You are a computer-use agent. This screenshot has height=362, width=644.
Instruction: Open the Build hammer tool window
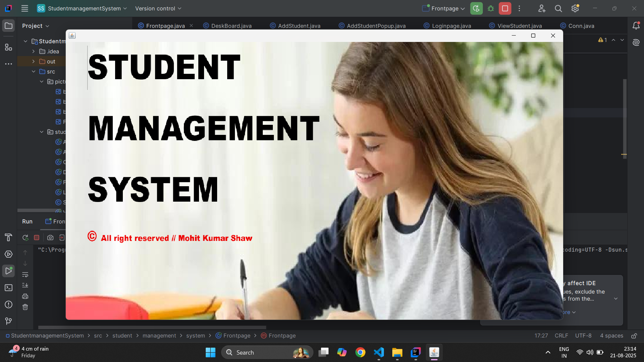point(8,237)
